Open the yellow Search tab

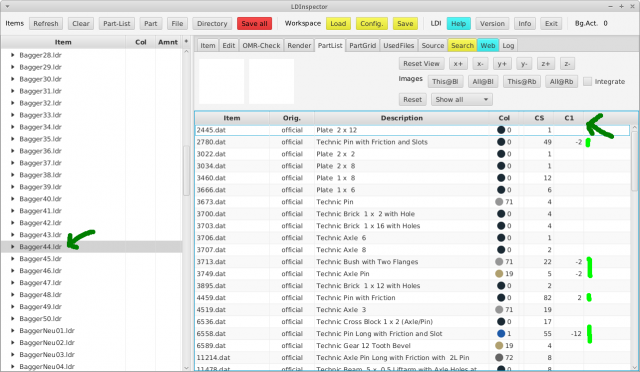462,45
